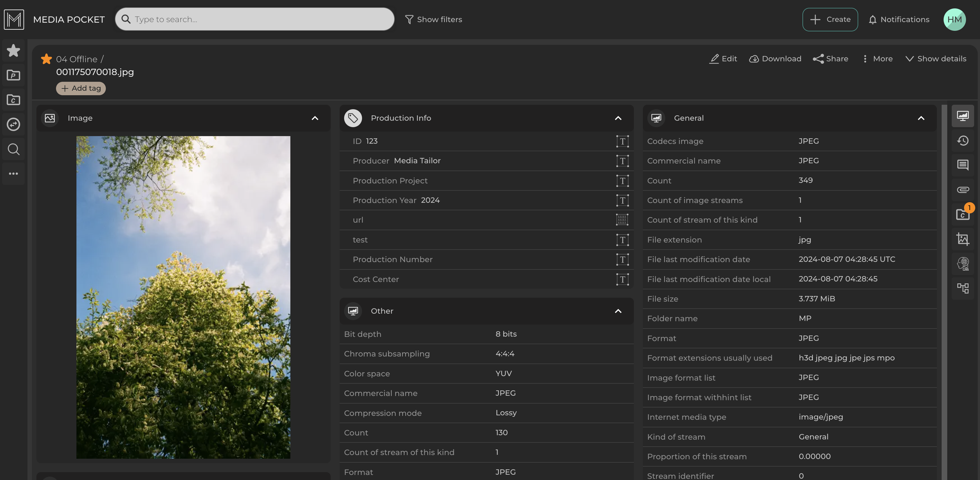Open the Collections folder sidebar icon
The height and width of the screenshot is (480, 980).
tap(13, 100)
